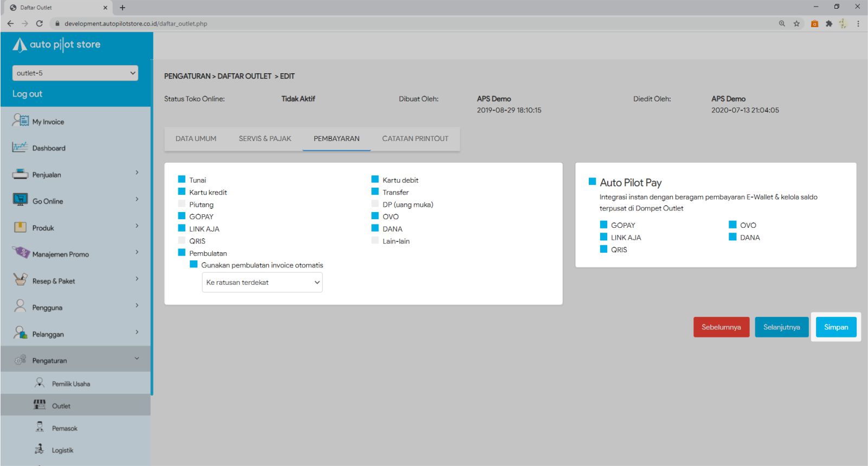Image resolution: width=868 pixels, height=466 pixels.
Task: Open the Dashboard chart icon
Action: 20,147
